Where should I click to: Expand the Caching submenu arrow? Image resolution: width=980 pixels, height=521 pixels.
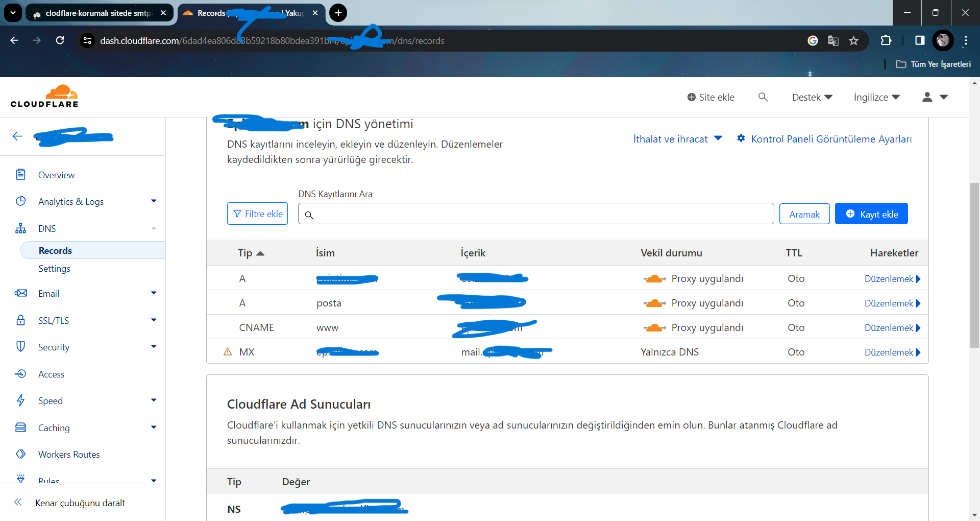click(154, 428)
